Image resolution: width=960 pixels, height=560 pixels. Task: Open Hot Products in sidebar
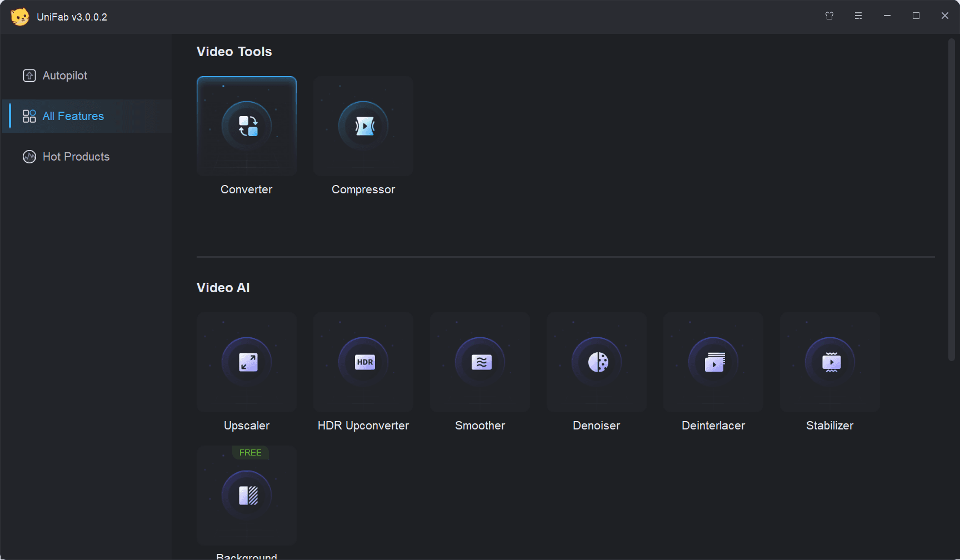tap(87, 157)
